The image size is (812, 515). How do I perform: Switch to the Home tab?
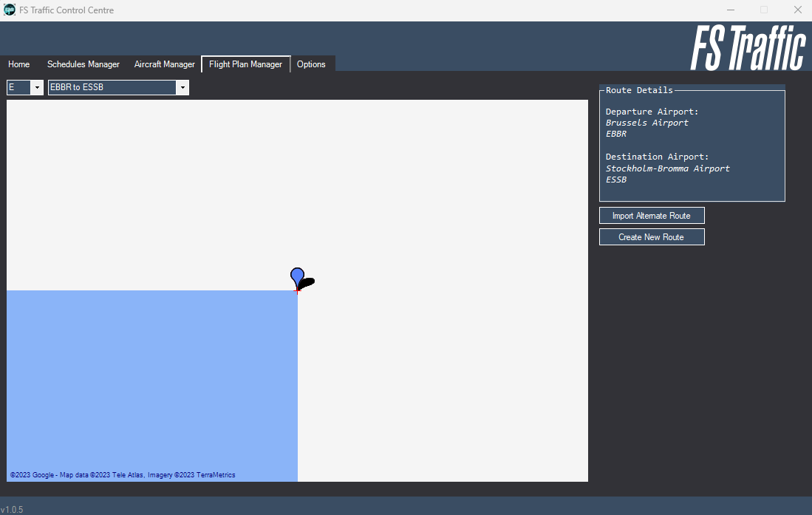[18, 64]
